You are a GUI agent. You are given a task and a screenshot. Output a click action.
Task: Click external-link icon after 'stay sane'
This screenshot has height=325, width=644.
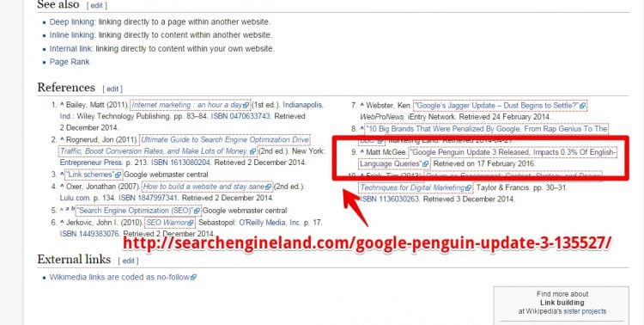268,187
